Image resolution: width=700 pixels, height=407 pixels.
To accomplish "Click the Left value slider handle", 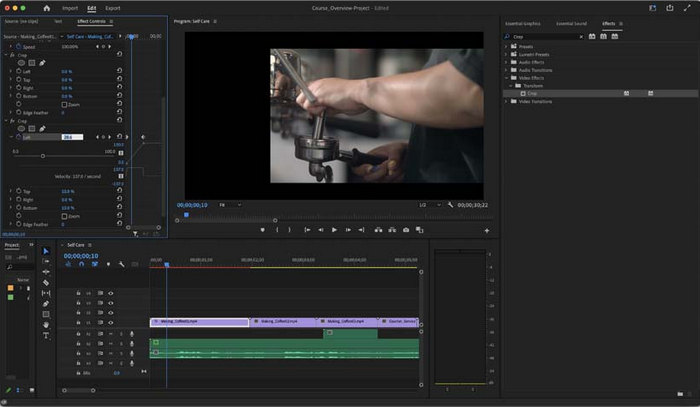I will point(43,156).
